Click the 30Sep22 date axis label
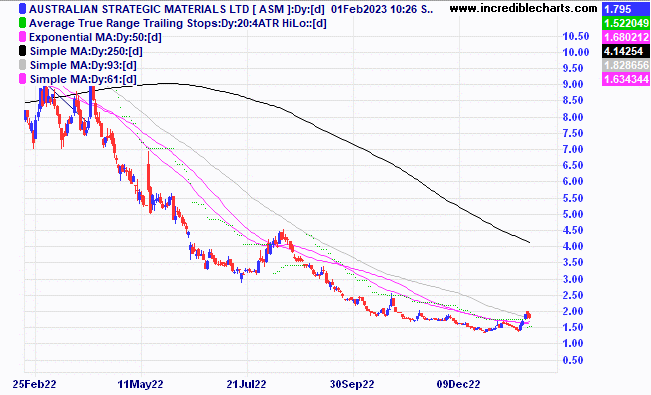Viewport: 651px width, 395px height. [x=352, y=384]
